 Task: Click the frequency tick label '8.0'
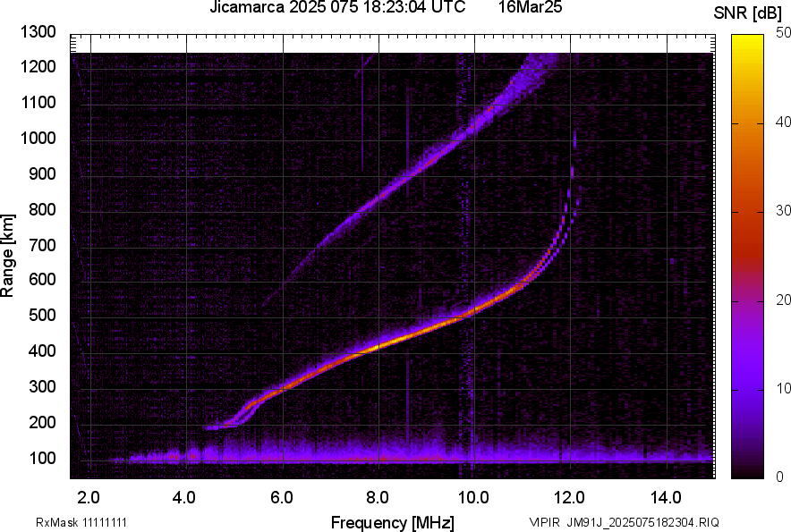click(x=378, y=498)
